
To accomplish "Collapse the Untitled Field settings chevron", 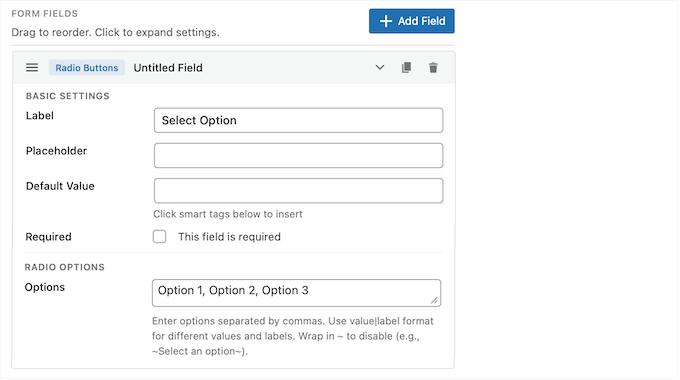I will (380, 68).
